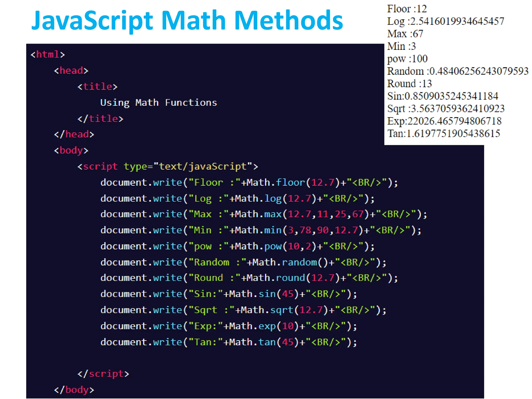Click the 'JavaScript Math Methods' slide title
Viewport: 532px width, 399px height.
tap(187, 21)
